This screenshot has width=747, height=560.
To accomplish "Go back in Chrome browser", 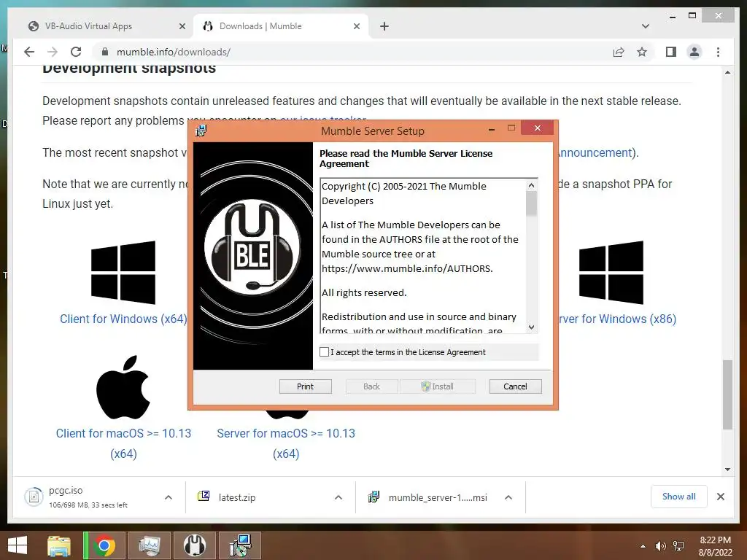I will pyautogui.click(x=29, y=52).
